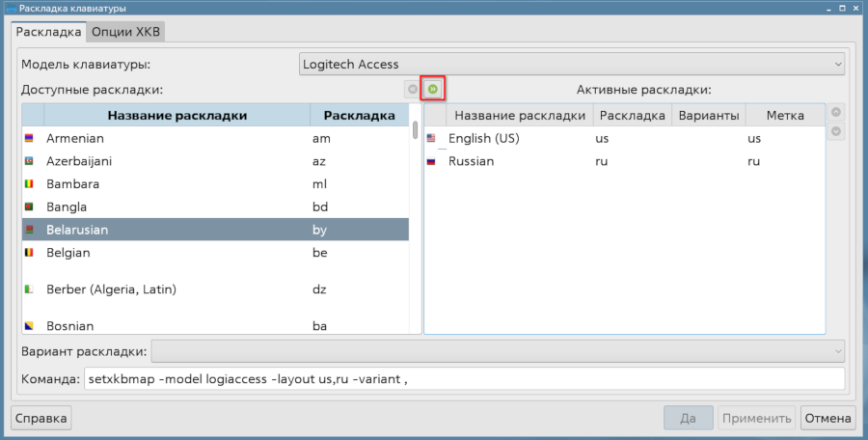Expand the Вариант раскладки dropdown
Screen dimensions: 868x440
(x=498, y=350)
